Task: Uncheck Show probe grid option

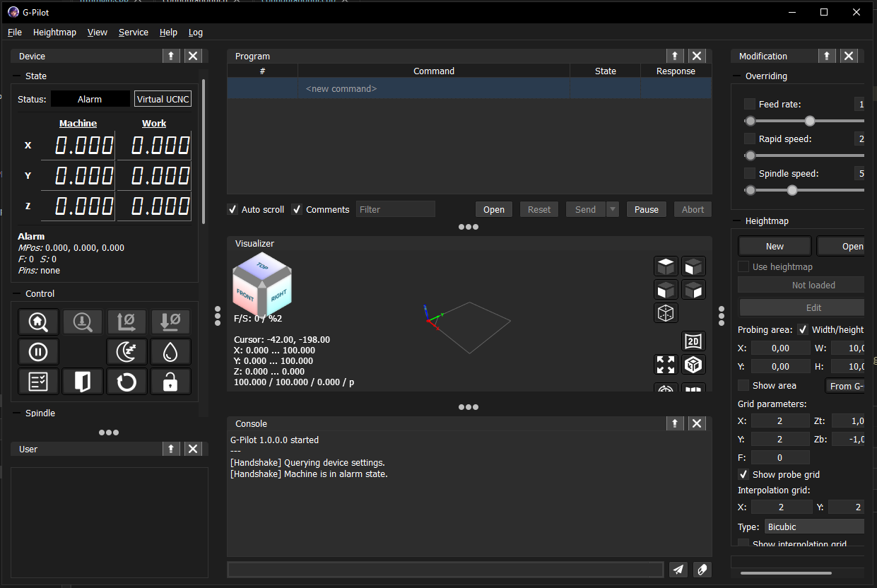Action: point(743,474)
